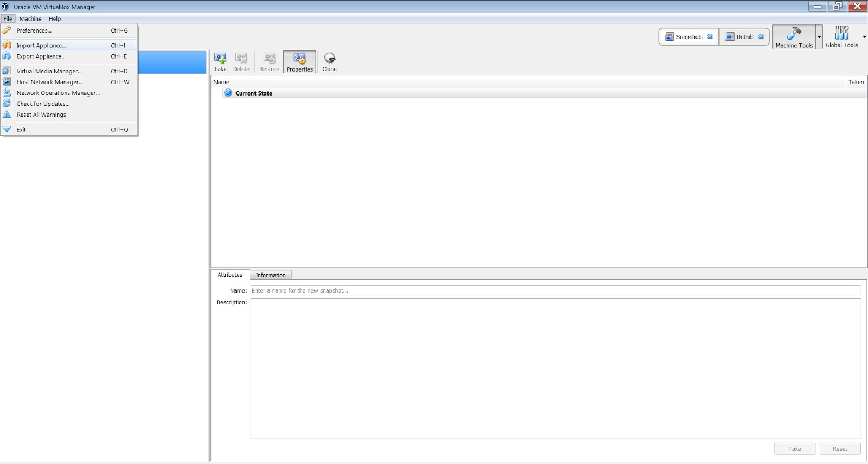868x464 pixels.
Task: Select Check for Updates menu item
Action: pos(43,104)
